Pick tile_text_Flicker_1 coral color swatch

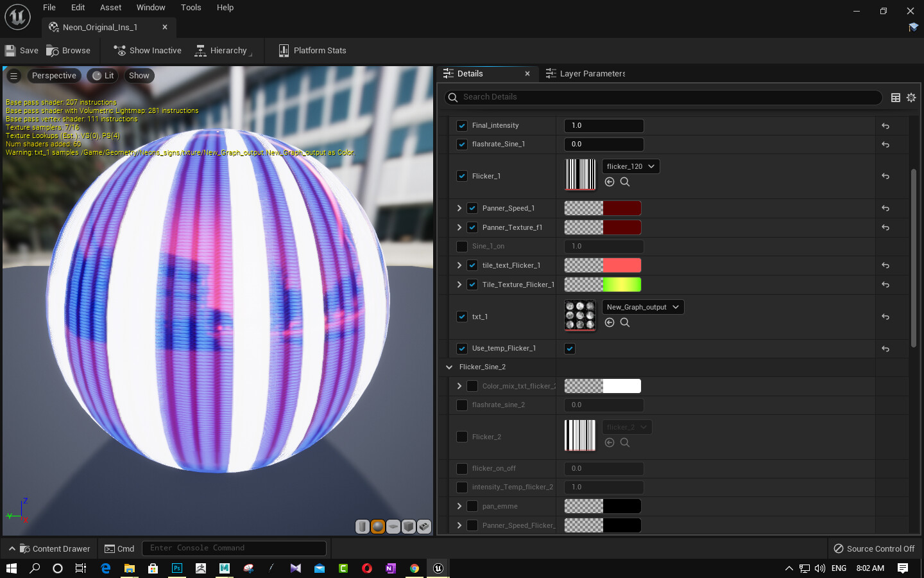[622, 265]
